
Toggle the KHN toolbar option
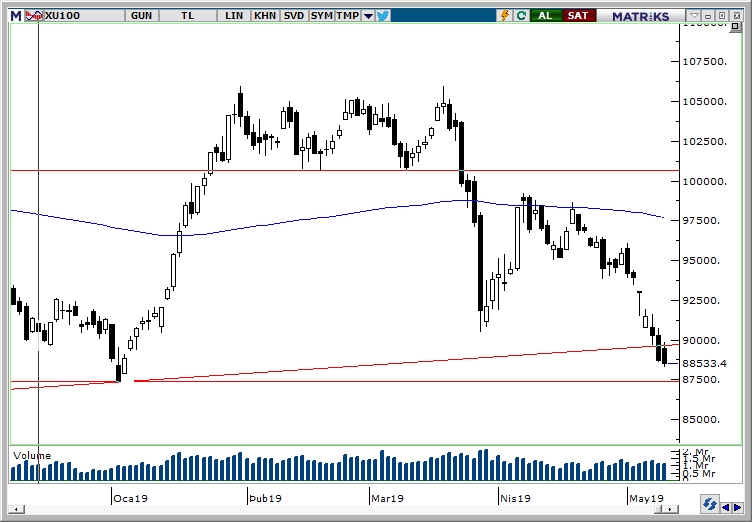265,16
